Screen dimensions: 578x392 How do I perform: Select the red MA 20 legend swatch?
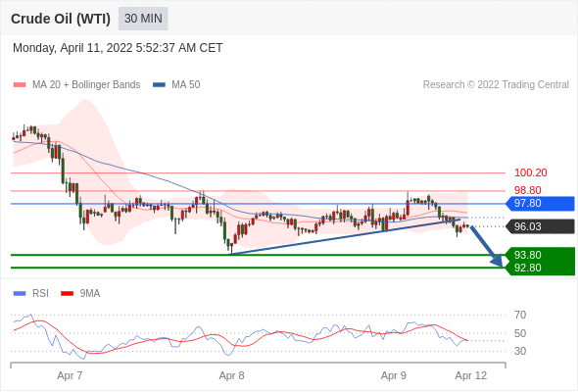tap(20, 85)
